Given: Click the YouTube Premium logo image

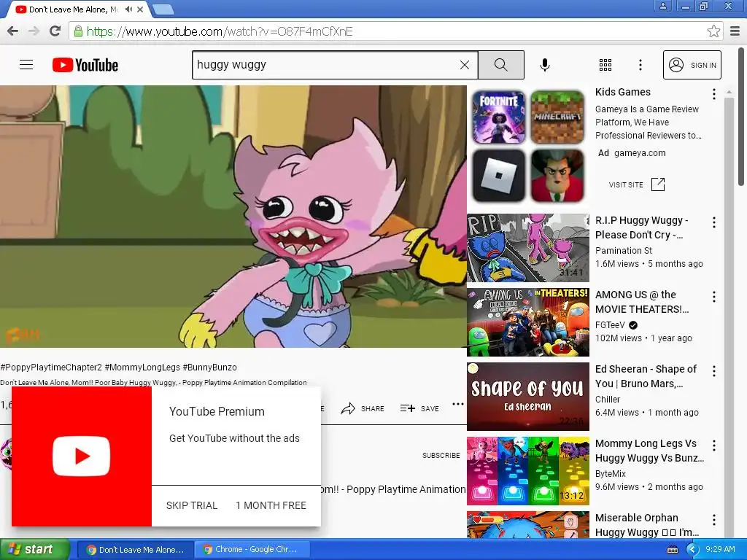Looking at the screenshot, I should pos(82,456).
